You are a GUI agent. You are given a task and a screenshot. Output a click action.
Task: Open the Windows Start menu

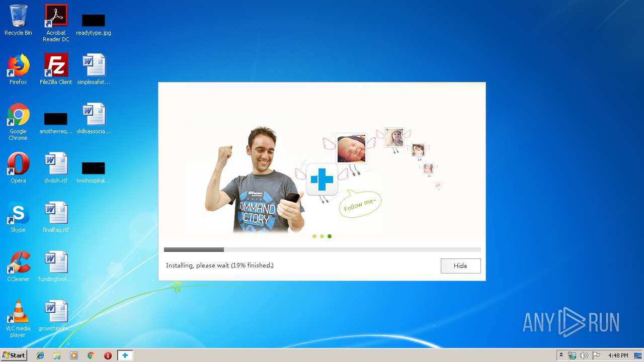point(14,355)
